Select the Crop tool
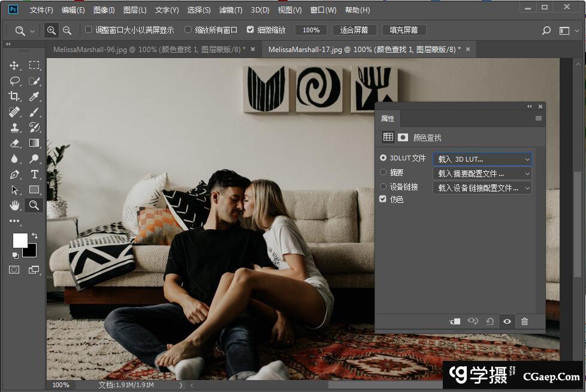This screenshot has height=392, width=586. pyautogui.click(x=14, y=96)
